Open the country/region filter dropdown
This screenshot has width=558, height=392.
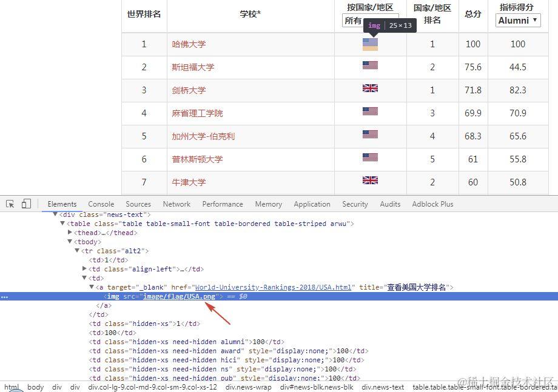(352, 20)
